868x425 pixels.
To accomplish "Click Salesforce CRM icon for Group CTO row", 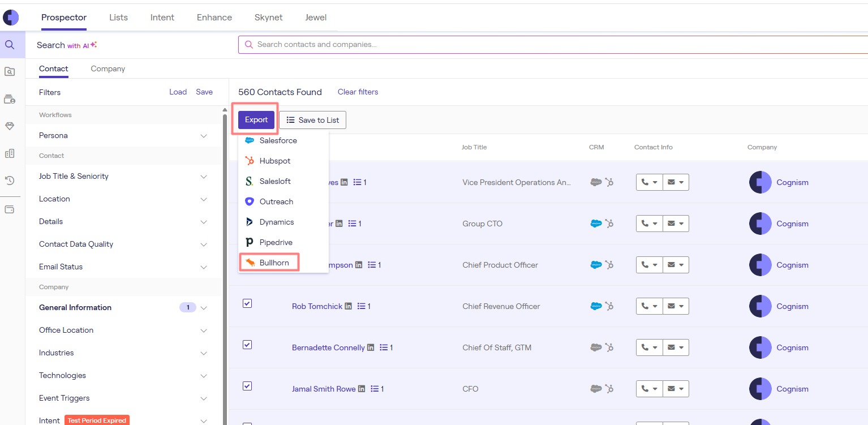I will click(595, 224).
